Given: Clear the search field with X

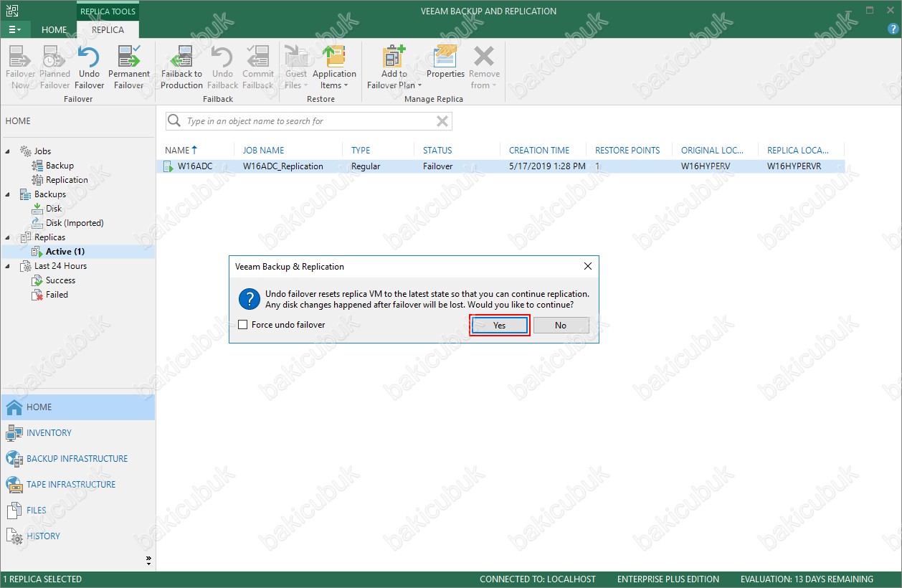Looking at the screenshot, I should (442, 121).
